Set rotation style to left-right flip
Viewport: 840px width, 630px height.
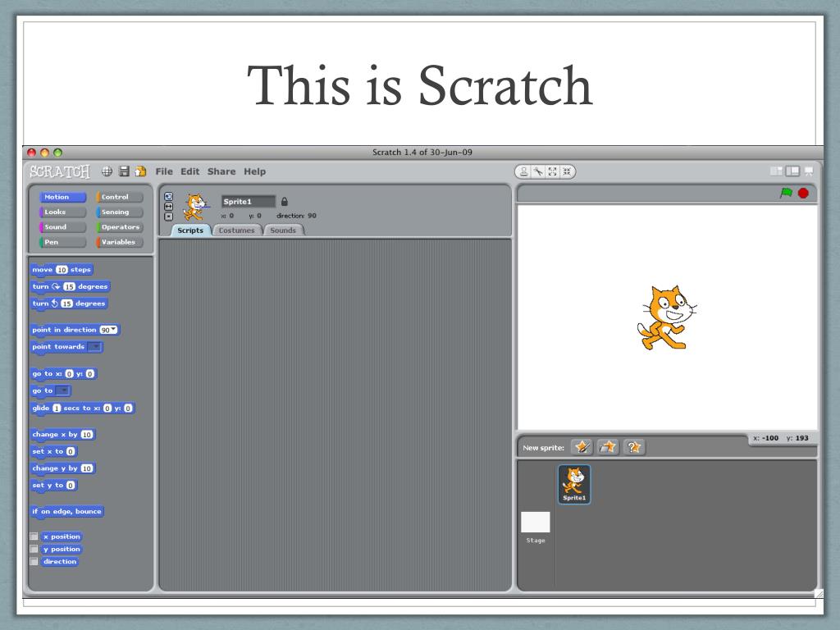(x=168, y=206)
